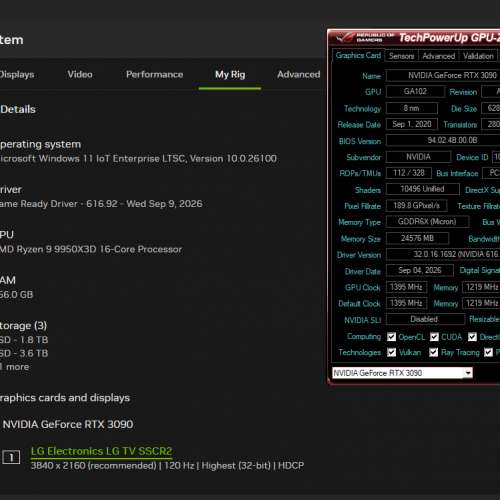
Task: Click BIOS Version field 94.02.48.00.0B
Action: point(443,140)
